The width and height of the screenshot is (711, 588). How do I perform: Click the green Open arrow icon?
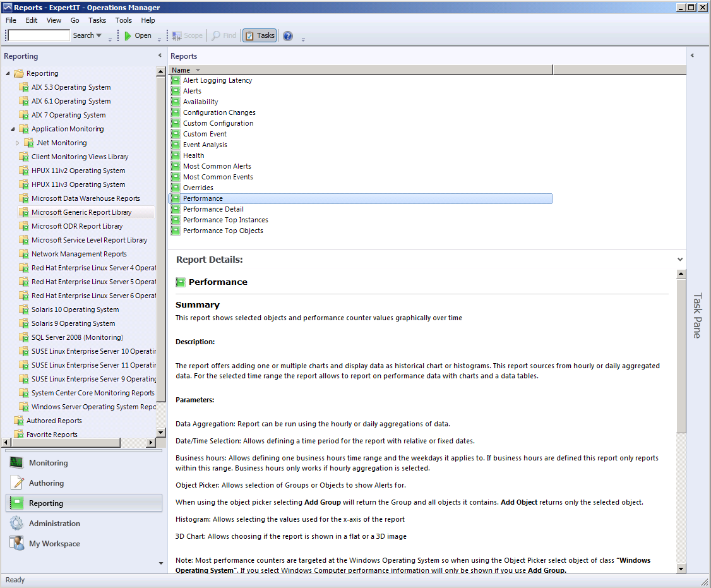coord(128,36)
